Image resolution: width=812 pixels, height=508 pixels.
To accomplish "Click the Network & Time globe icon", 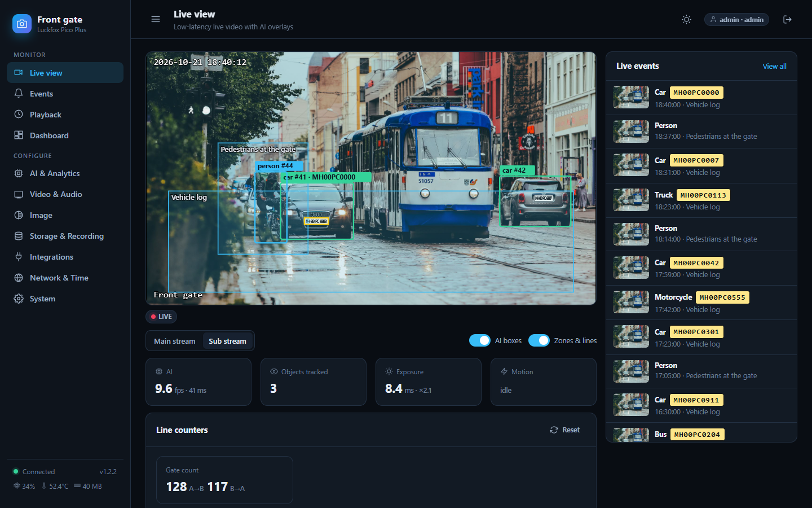I will (x=19, y=278).
